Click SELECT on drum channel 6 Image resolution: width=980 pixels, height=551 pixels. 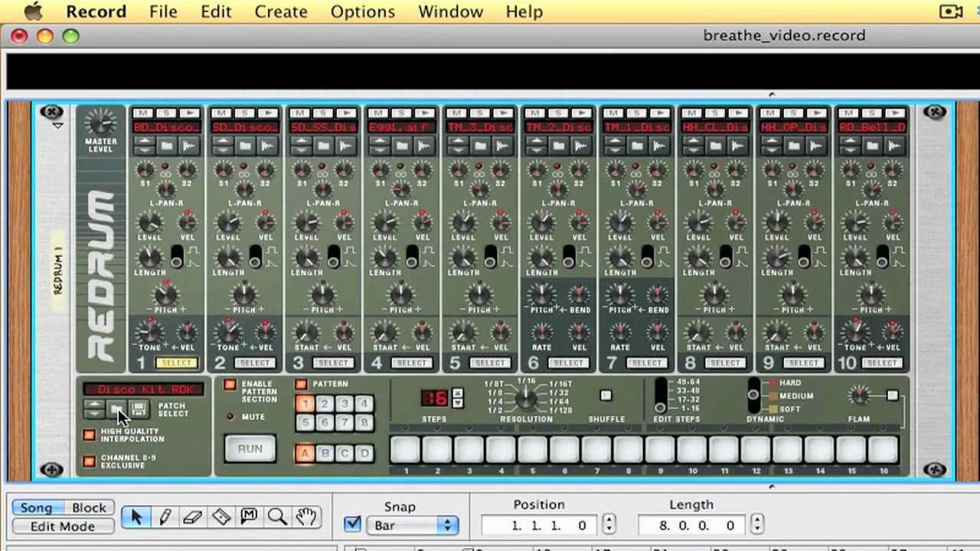(x=568, y=363)
